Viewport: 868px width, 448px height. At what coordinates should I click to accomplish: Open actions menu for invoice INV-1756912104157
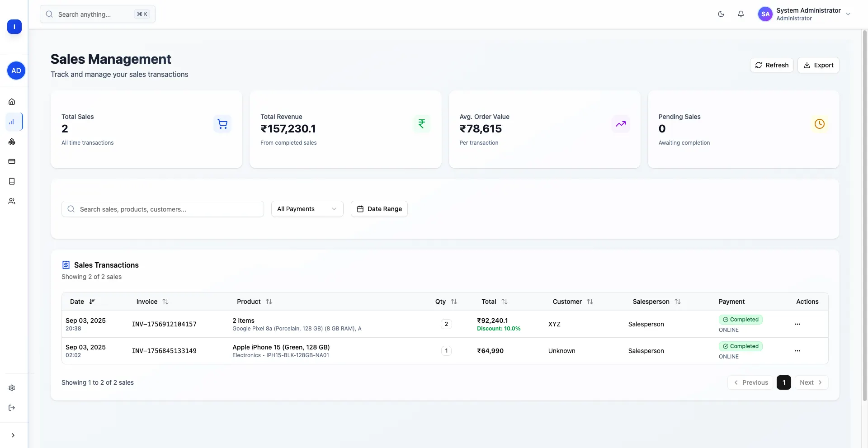click(x=797, y=324)
